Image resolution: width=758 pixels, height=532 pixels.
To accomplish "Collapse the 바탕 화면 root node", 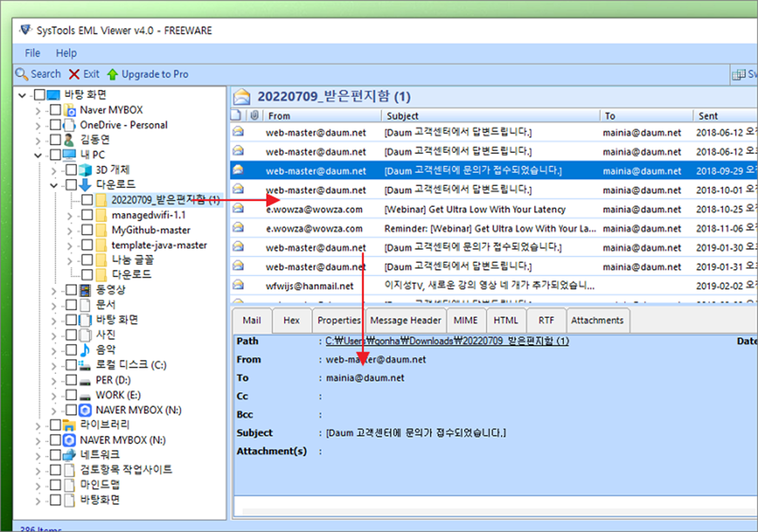I will coord(22,95).
